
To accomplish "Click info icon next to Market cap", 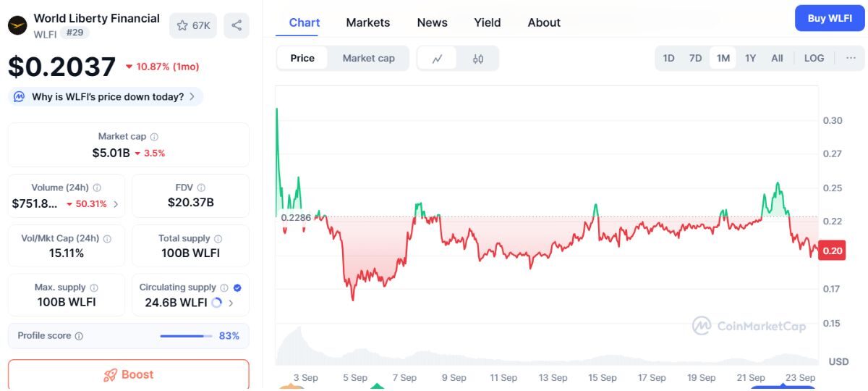I will (154, 136).
